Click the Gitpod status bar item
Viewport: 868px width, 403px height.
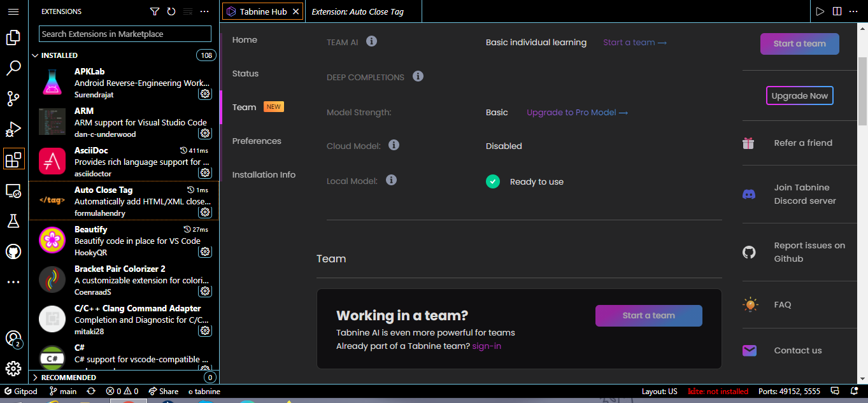pyautogui.click(x=21, y=392)
